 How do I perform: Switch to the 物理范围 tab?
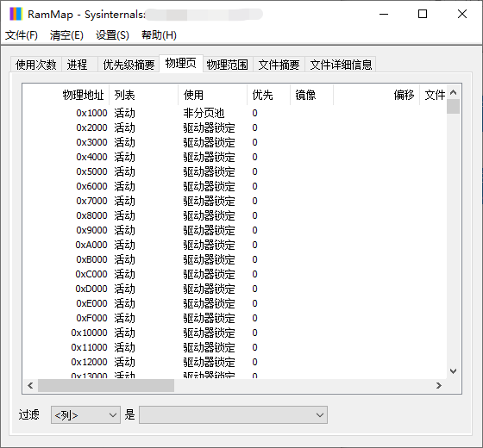228,65
